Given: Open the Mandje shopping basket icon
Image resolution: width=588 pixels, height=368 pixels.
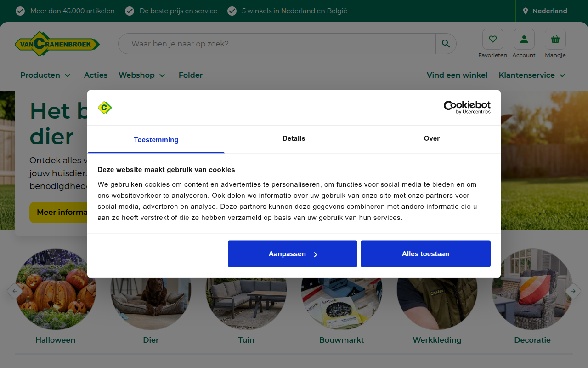Looking at the screenshot, I should (555, 39).
